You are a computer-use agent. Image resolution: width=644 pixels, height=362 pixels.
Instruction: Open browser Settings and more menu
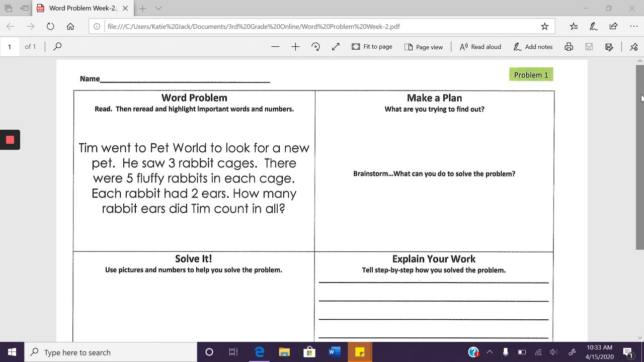[633, 26]
